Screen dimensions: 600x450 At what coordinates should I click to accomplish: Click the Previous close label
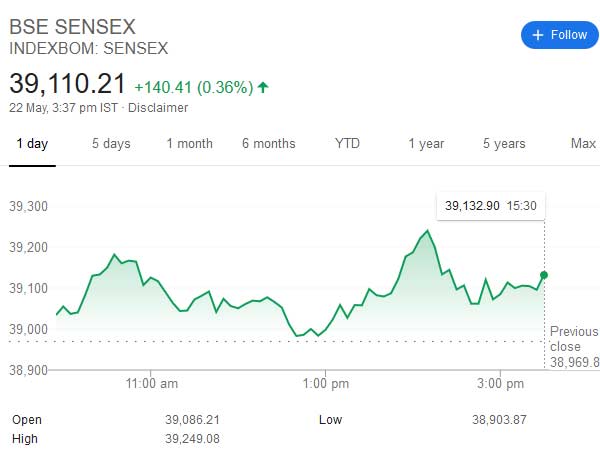(574, 339)
